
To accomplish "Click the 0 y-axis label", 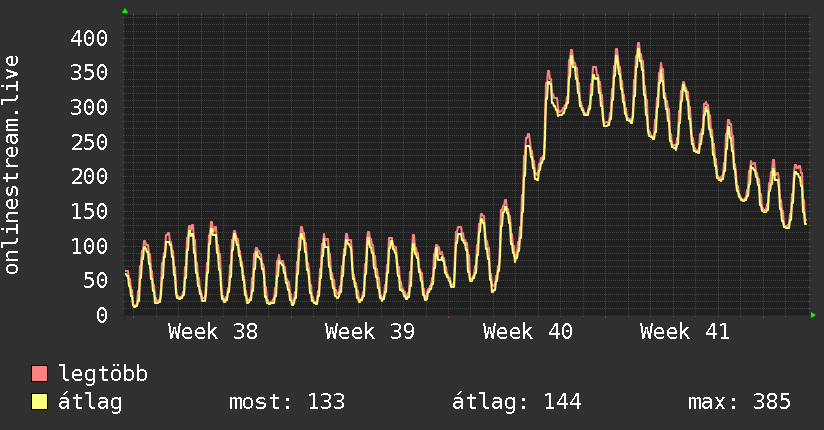I will (x=102, y=315).
